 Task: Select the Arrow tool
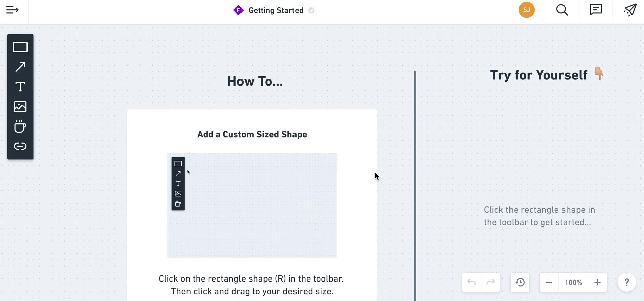point(20,67)
